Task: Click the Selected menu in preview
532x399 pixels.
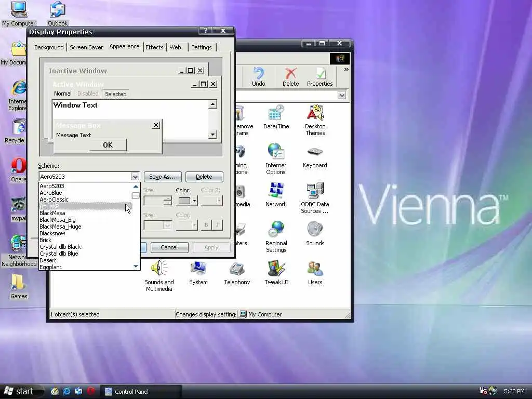Action: tap(115, 94)
